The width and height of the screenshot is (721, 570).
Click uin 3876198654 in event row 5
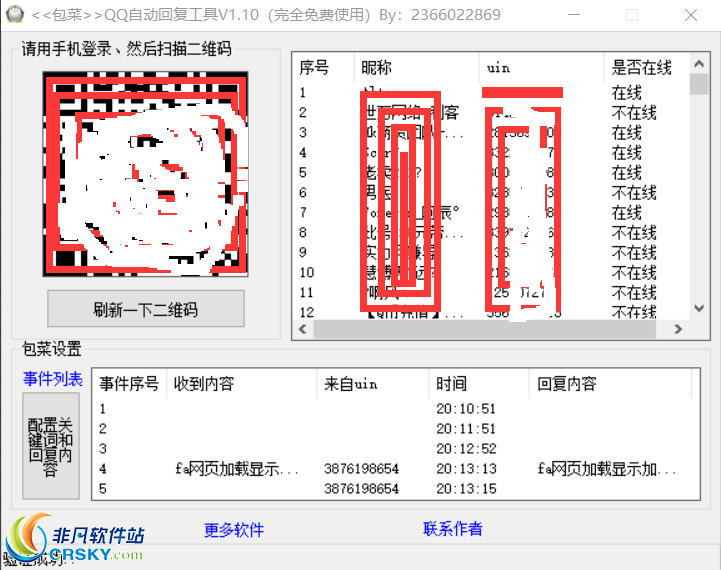coord(361,488)
